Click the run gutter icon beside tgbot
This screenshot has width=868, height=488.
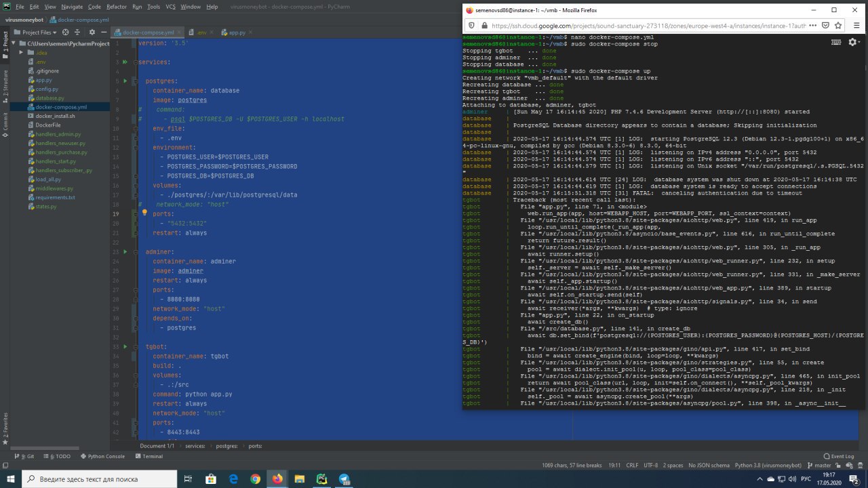tap(125, 346)
